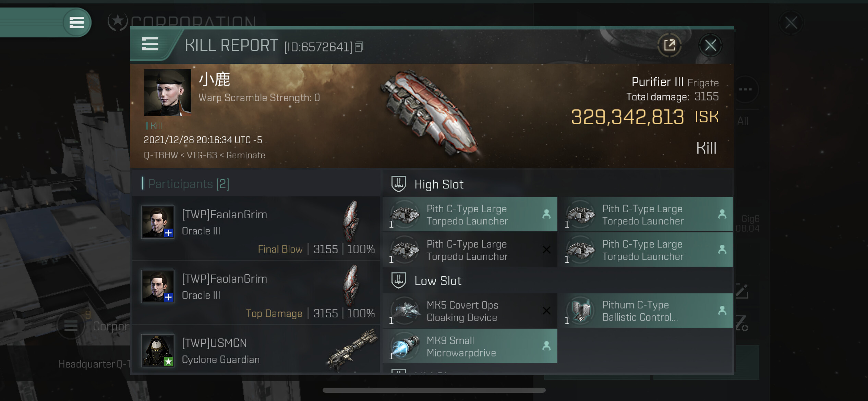Copy the kill report ID icon
The height and width of the screenshot is (401, 868).
click(x=359, y=47)
